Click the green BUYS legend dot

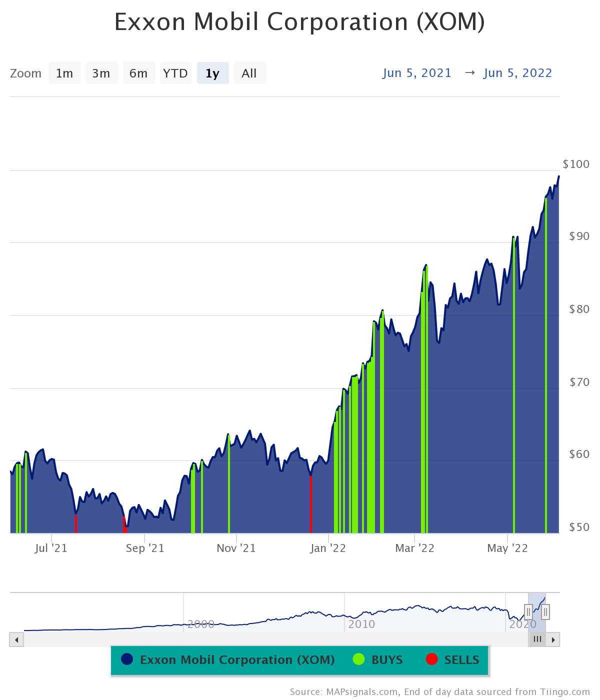pyautogui.click(x=359, y=660)
